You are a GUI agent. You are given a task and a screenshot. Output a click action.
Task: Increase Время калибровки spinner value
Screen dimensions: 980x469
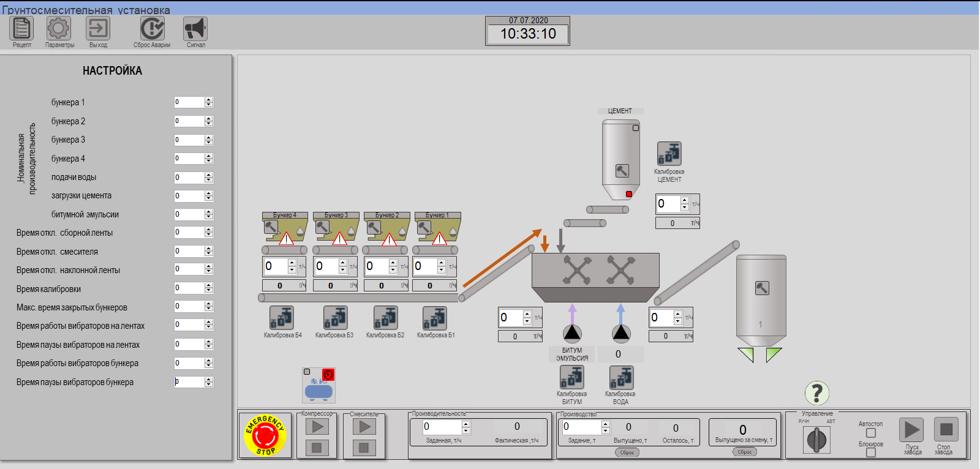click(209, 286)
